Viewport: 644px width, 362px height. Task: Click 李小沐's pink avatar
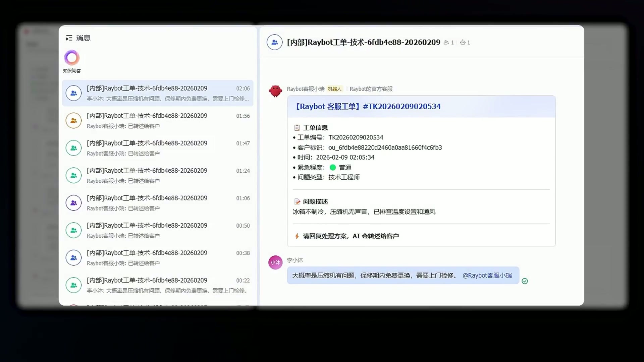275,262
